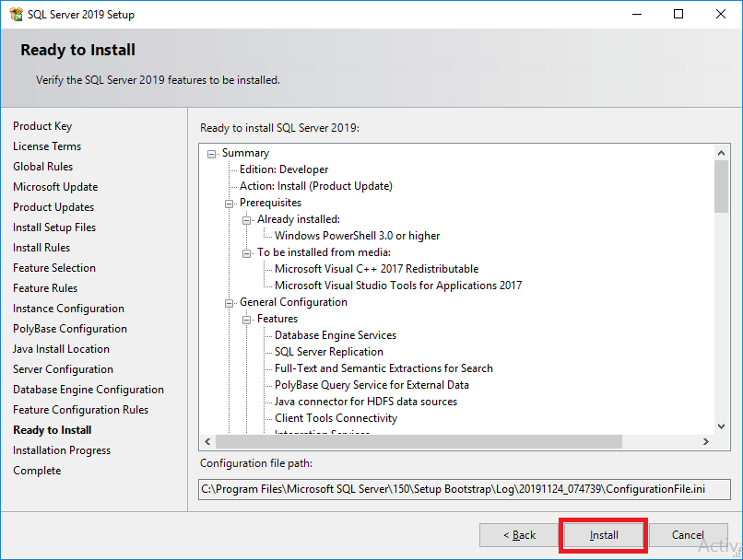The height and width of the screenshot is (560, 743).
Task: Click the horizontal scrollbar right arrow
Action: pyautogui.click(x=706, y=442)
